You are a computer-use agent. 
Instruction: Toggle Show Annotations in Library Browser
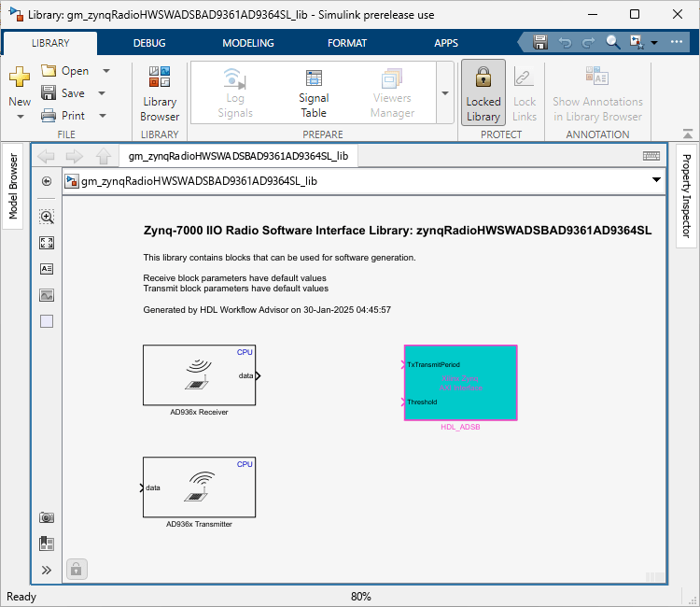click(x=597, y=92)
